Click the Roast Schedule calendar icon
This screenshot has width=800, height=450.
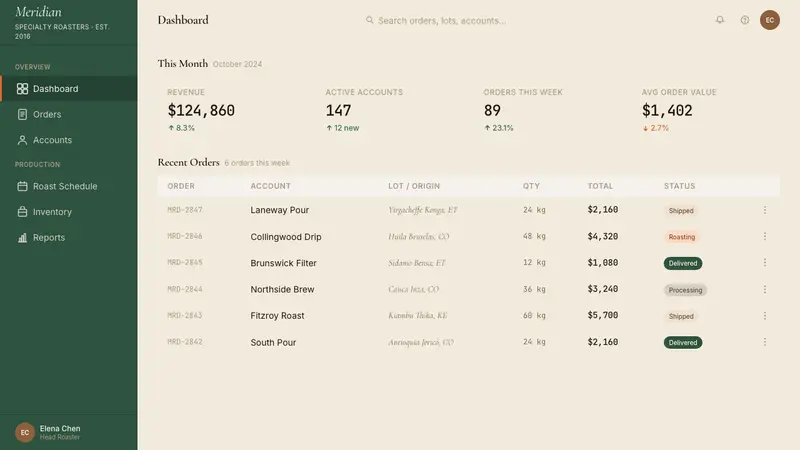(x=22, y=186)
